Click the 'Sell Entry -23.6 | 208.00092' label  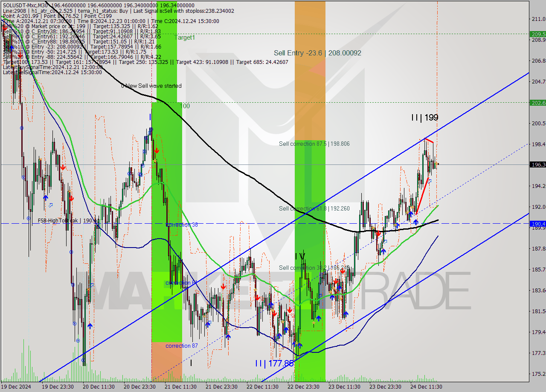(x=317, y=53)
